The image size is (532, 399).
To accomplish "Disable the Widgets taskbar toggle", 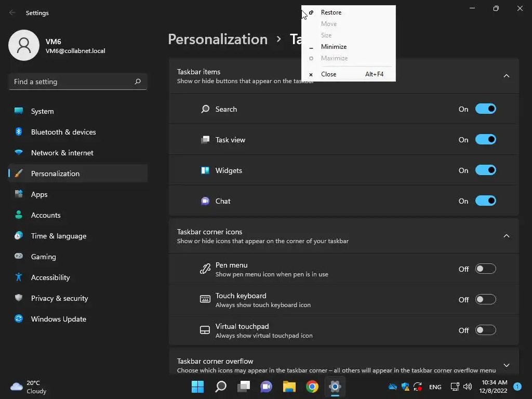I will tap(486, 170).
